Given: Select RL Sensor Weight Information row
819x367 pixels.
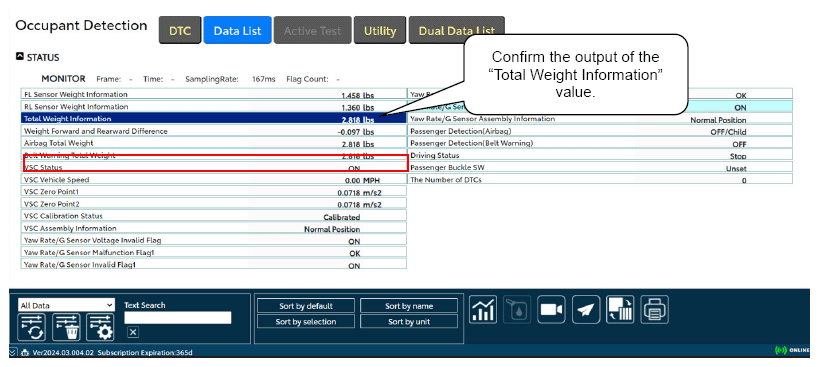Looking at the screenshot, I should pos(214,106).
